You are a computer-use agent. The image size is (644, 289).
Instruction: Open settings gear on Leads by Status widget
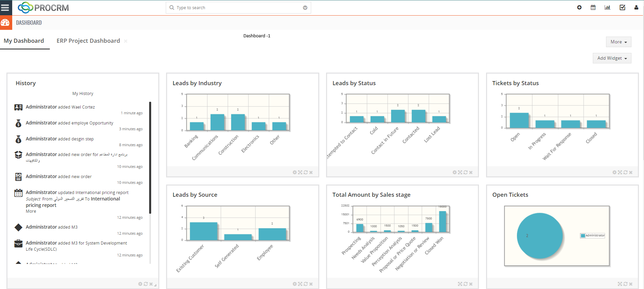click(455, 172)
